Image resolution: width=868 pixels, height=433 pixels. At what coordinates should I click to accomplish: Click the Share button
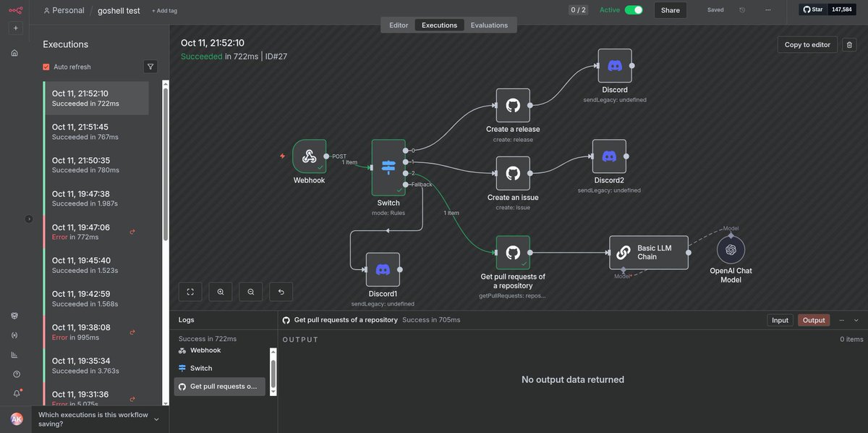point(671,10)
